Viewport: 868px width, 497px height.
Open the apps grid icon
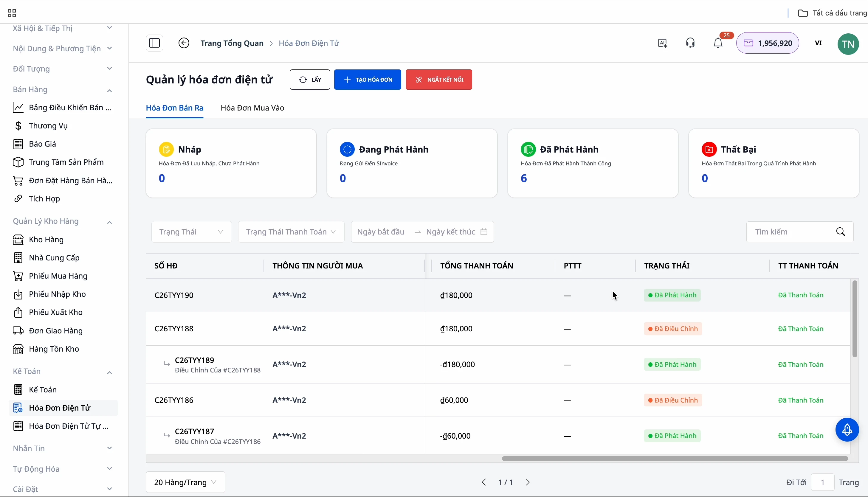point(12,13)
